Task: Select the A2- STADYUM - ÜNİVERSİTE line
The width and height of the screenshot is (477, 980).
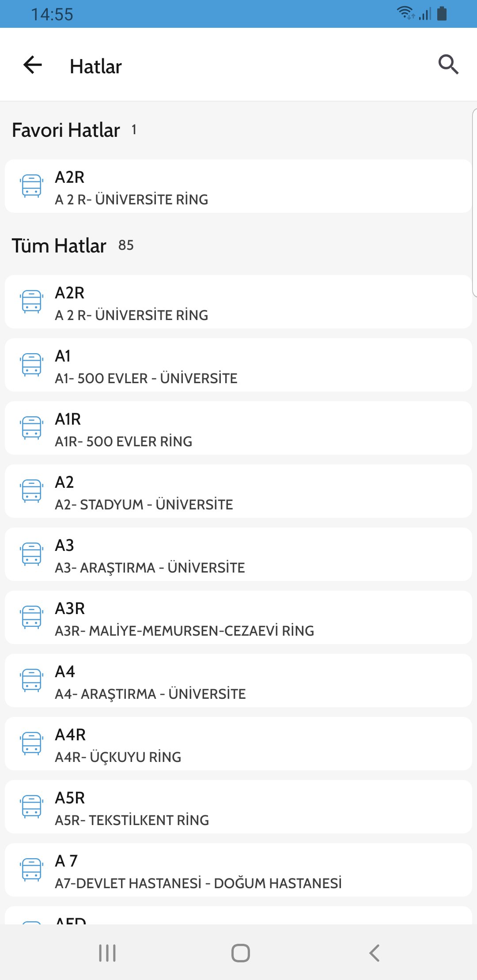Action: tap(238, 491)
